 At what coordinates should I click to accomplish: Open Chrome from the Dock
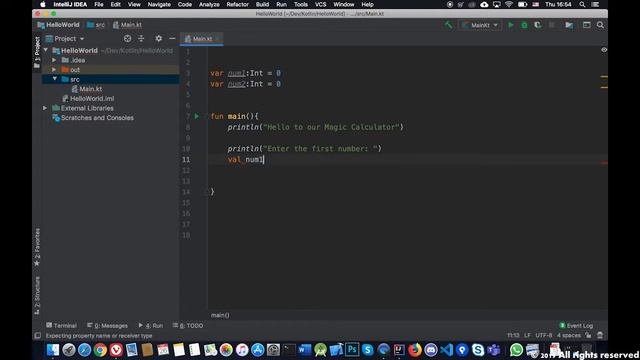[100, 350]
